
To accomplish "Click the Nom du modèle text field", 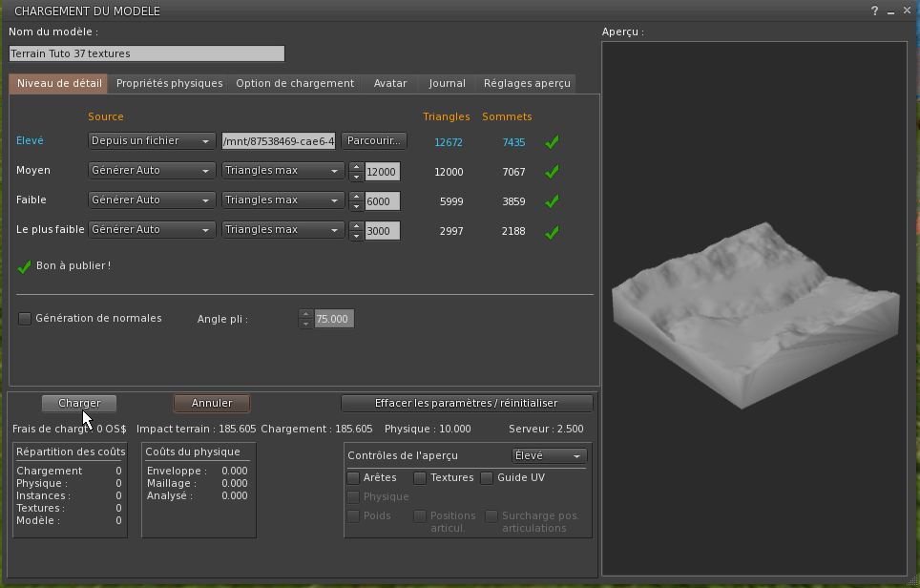I will pyautogui.click(x=147, y=53).
